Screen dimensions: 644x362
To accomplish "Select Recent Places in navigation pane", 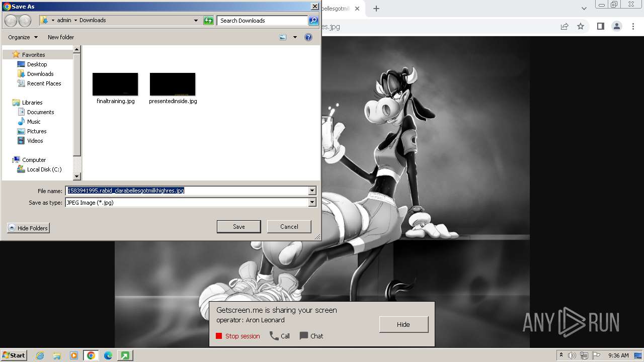I will (x=44, y=83).
